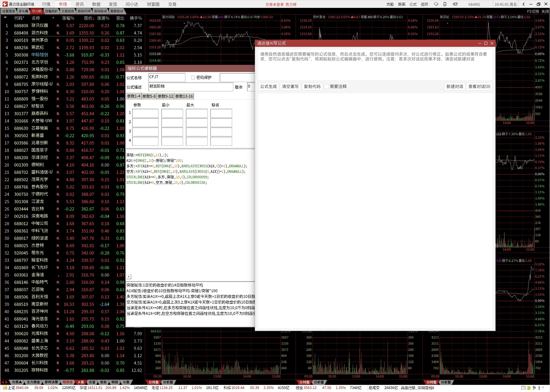
Task: Click the left scroll arrow in formula editor
Action: (x=129, y=277)
